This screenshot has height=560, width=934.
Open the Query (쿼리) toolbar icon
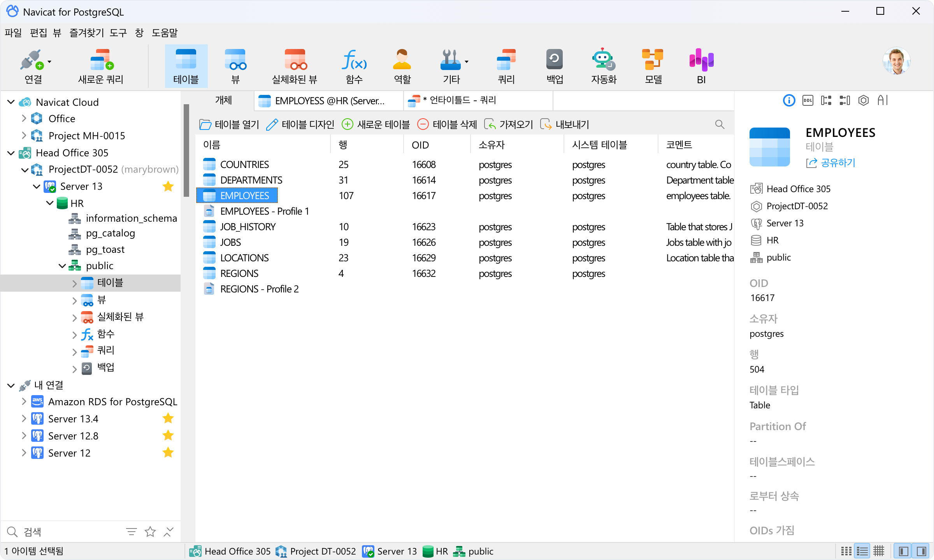(506, 60)
